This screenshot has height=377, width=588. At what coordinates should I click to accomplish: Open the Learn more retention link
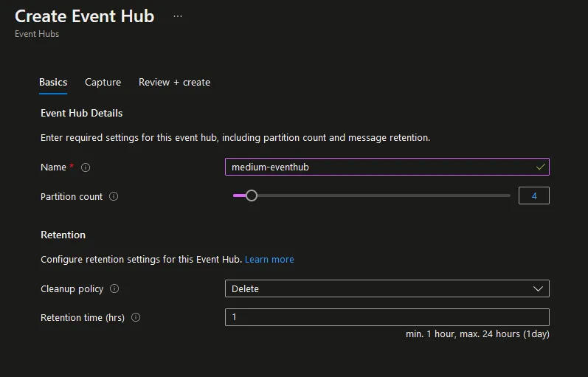269,259
